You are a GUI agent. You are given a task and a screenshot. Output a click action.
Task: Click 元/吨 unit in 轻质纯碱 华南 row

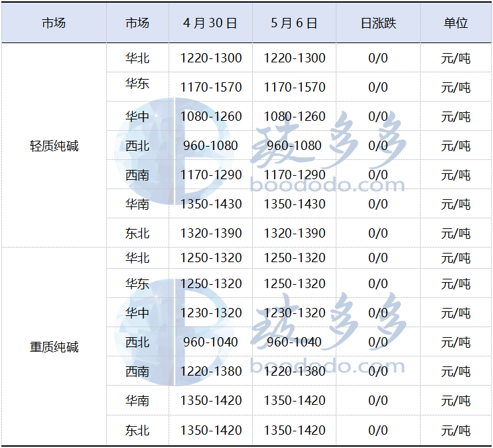(x=456, y=205)
